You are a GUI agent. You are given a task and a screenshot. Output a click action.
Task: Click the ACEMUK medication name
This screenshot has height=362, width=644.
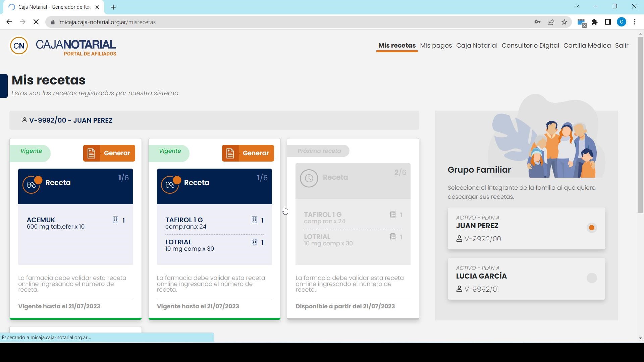coord(41,220)
